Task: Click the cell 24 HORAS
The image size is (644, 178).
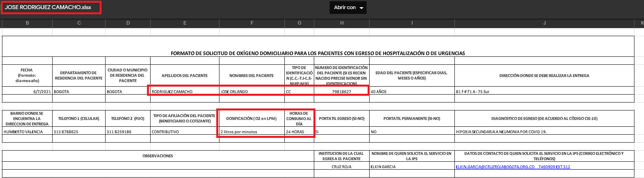Action: pos(299,132)
